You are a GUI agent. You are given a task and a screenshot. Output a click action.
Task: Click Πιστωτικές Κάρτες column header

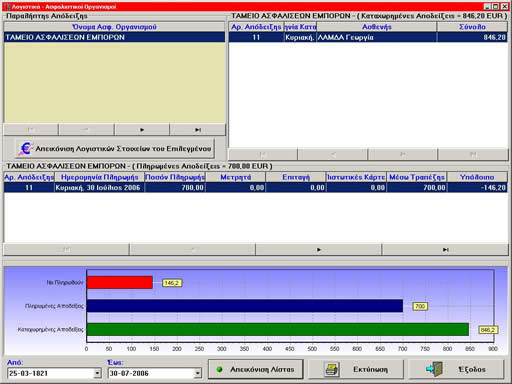[x=356, y=177]
